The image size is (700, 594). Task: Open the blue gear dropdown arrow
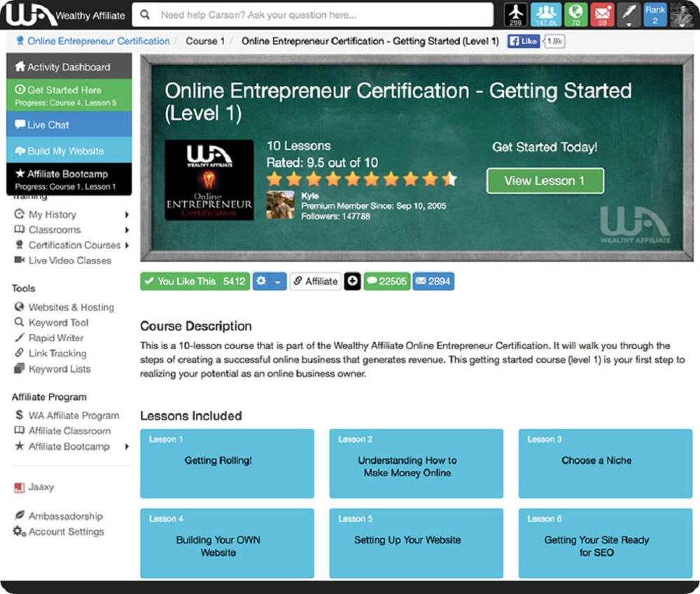[x=278, y=282]
